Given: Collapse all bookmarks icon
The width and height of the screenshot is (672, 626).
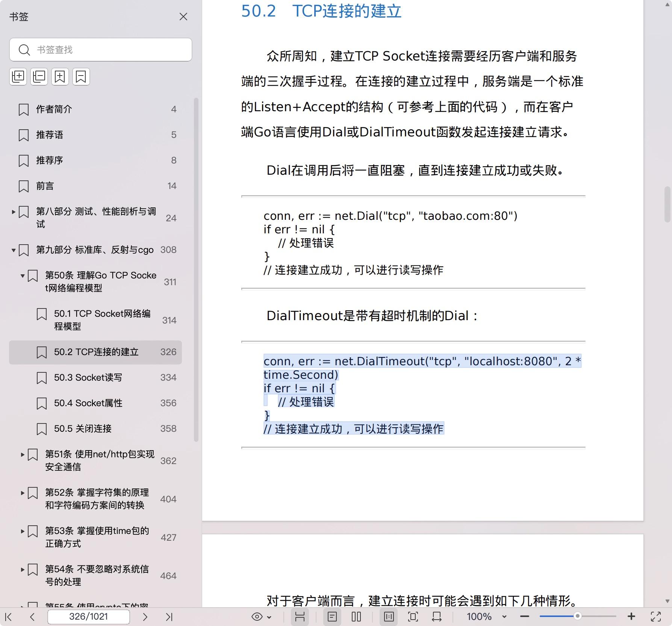Looking at the screenshot, I should 39,77.
